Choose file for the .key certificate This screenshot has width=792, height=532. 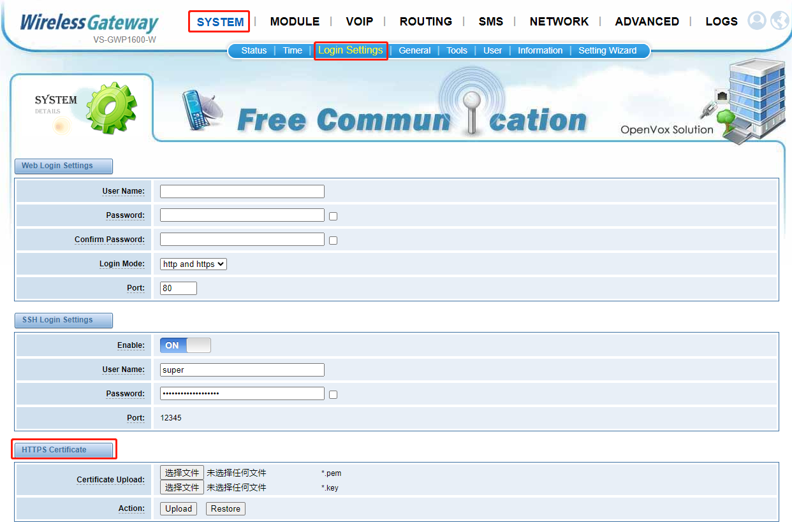(x=182, y=487)
